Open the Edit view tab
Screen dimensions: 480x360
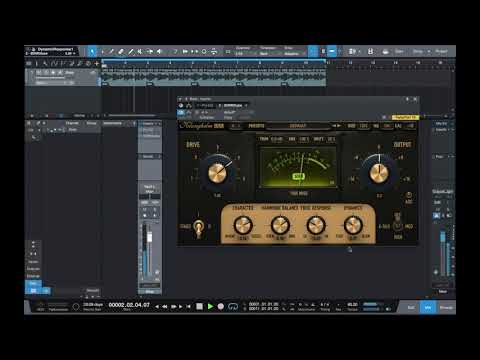click(x=411, y=307)
